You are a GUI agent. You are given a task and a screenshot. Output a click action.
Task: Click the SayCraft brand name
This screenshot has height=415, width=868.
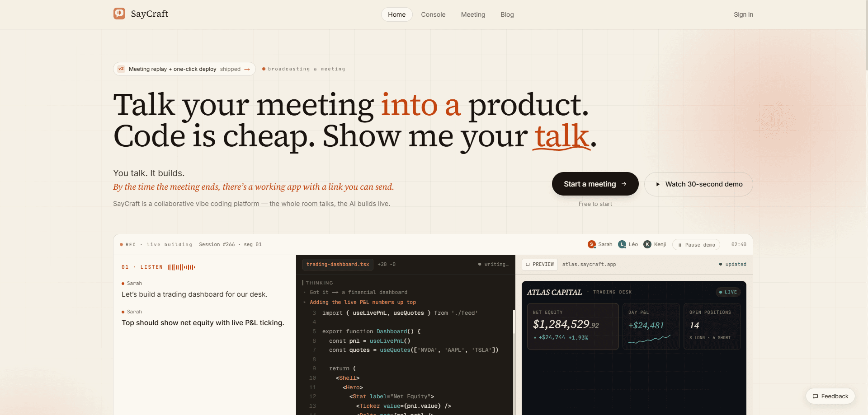point(149,14)
